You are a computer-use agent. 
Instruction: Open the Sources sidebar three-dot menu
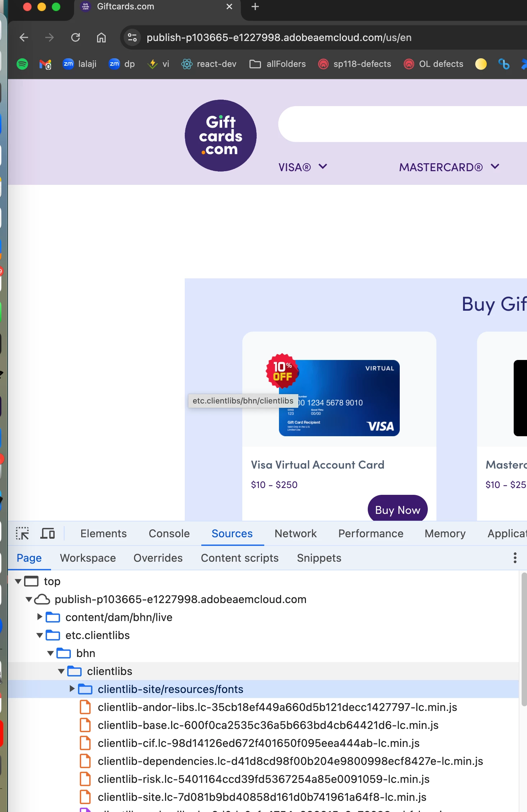[515, 558]
